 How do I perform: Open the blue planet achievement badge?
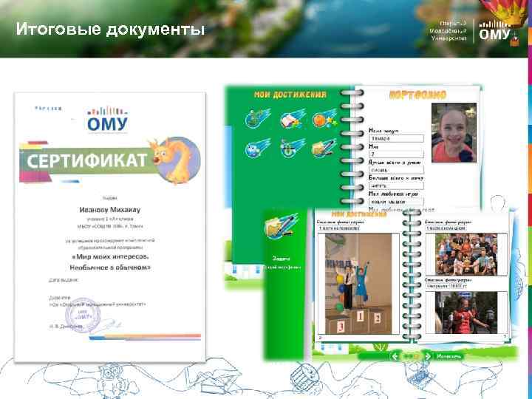click(x=257, y=149)
